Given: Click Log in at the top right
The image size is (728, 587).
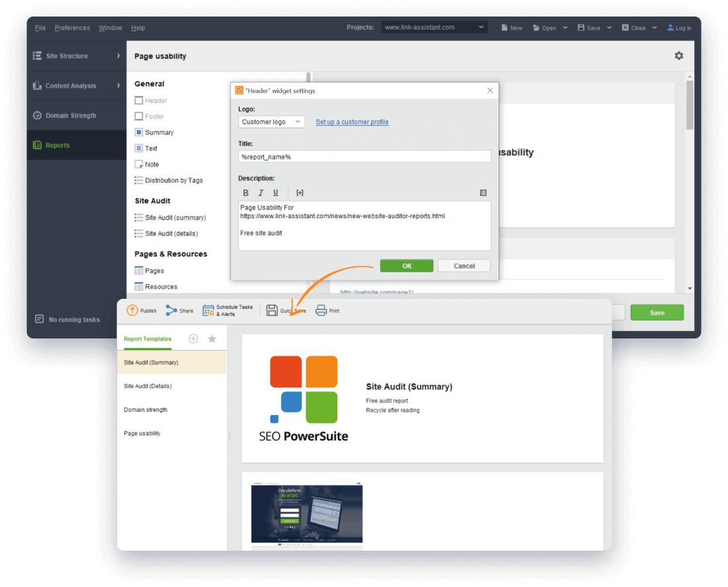Looking at the screenshot, I should pos(679,28).
